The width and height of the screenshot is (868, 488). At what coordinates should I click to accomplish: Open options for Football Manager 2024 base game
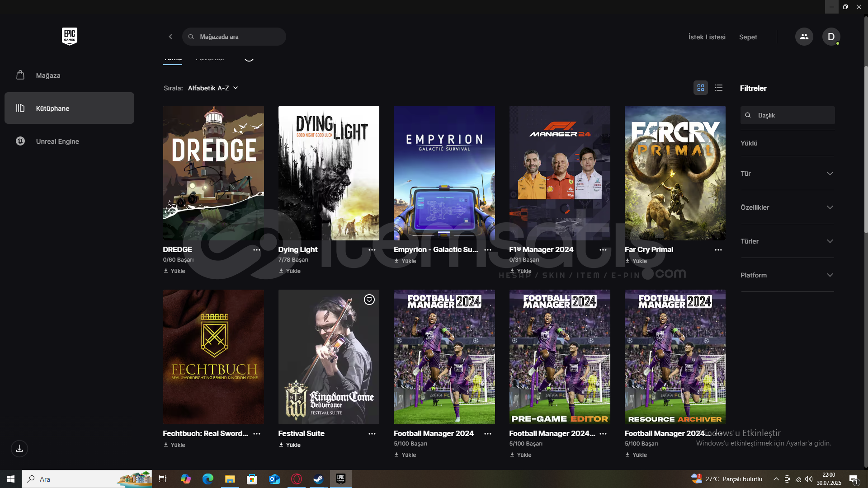pos(488,434)
